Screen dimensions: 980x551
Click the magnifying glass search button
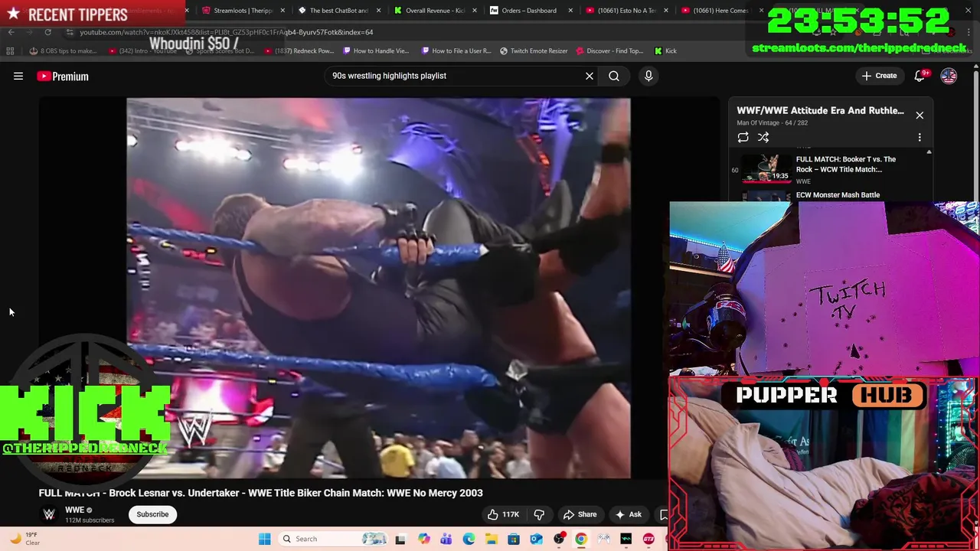coord(614,76)
